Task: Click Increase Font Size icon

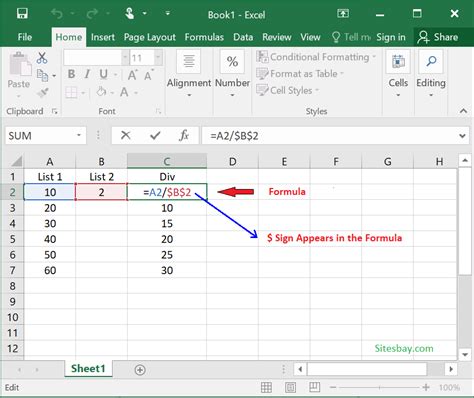Action: pyautogui.click(x=132, y=75)
